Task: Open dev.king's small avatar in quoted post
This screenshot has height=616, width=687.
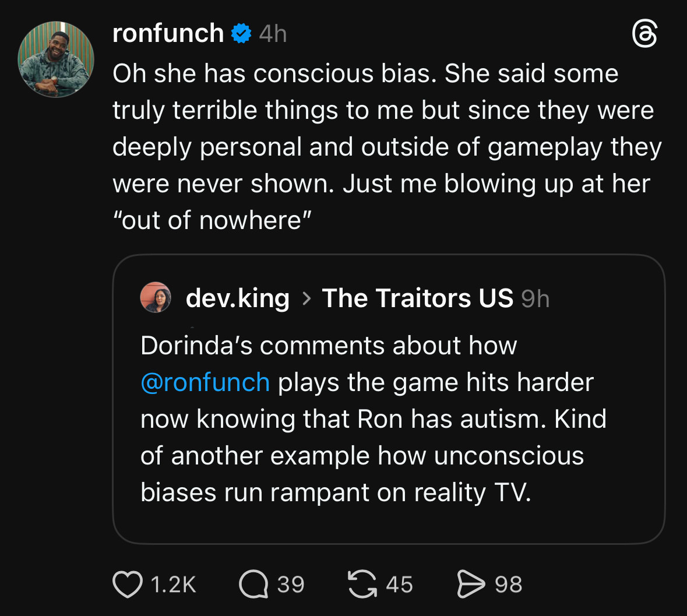Action: 156,298
